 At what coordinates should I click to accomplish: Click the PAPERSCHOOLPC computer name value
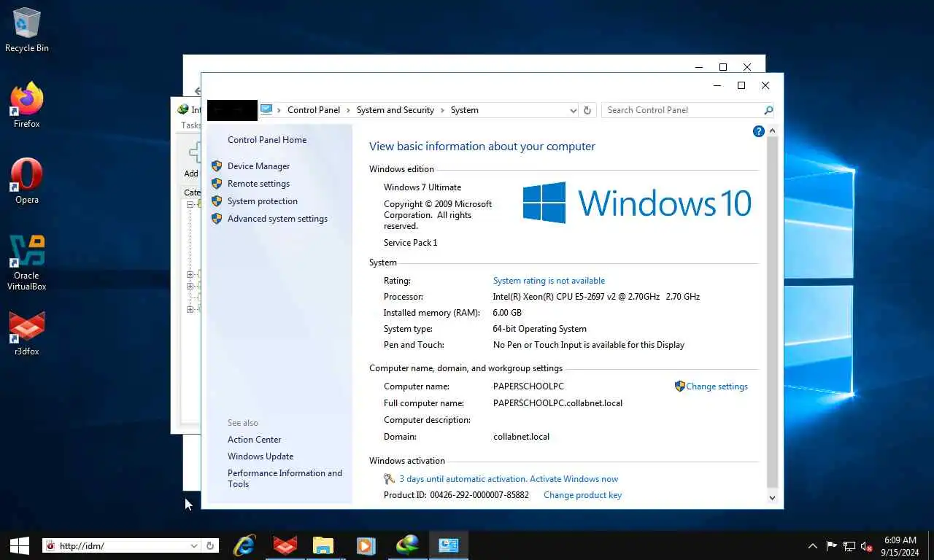pyautogui.click(x=528, y=386)
